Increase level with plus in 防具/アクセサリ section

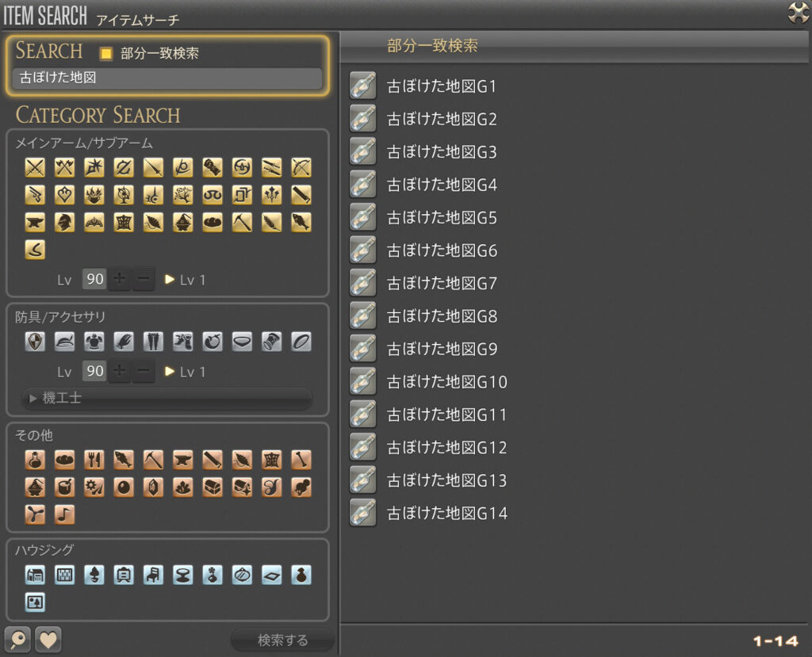click(x=119, y=371)
